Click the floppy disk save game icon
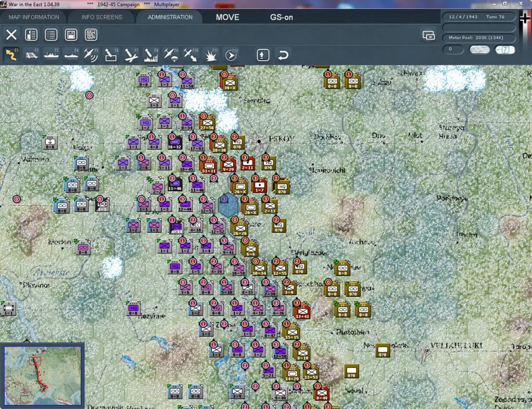Viewport: 532px width, 409px height. (x=71, y=35)
